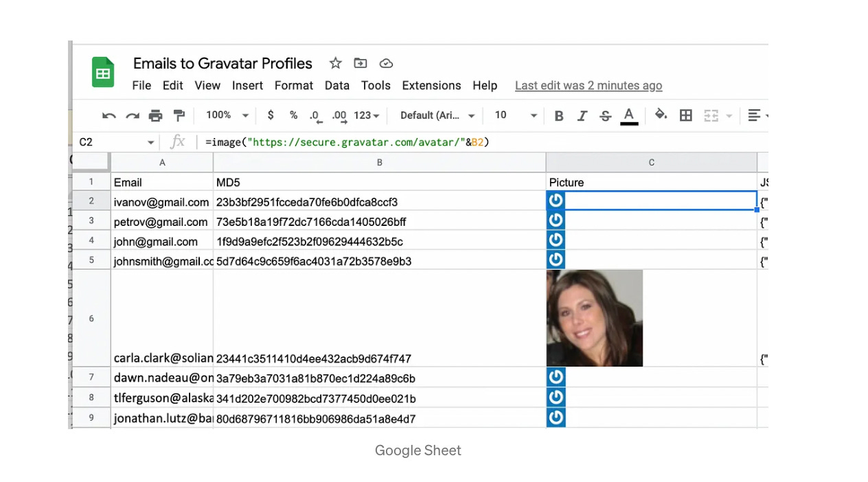Expand the merge cells options arrow
This screenshot has width=868, height=482.
pos(729,116)
